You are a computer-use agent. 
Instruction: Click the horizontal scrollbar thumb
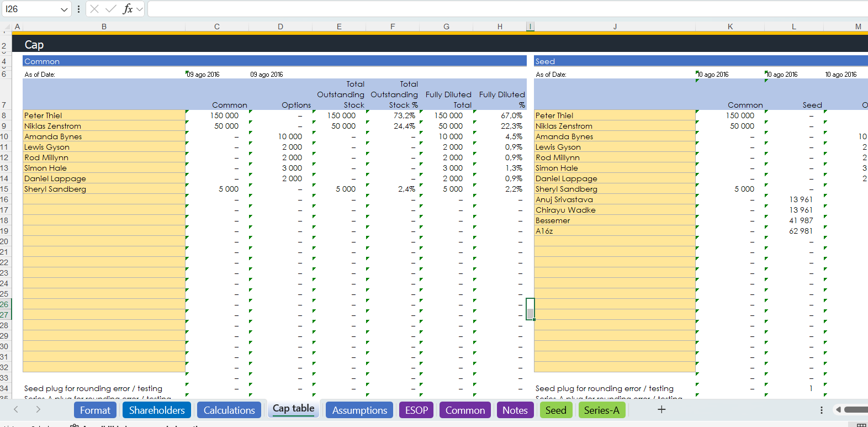click(x=856, y=409)
